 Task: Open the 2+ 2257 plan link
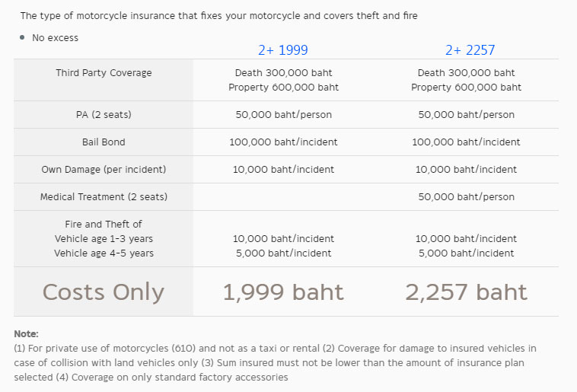[470, 50]
